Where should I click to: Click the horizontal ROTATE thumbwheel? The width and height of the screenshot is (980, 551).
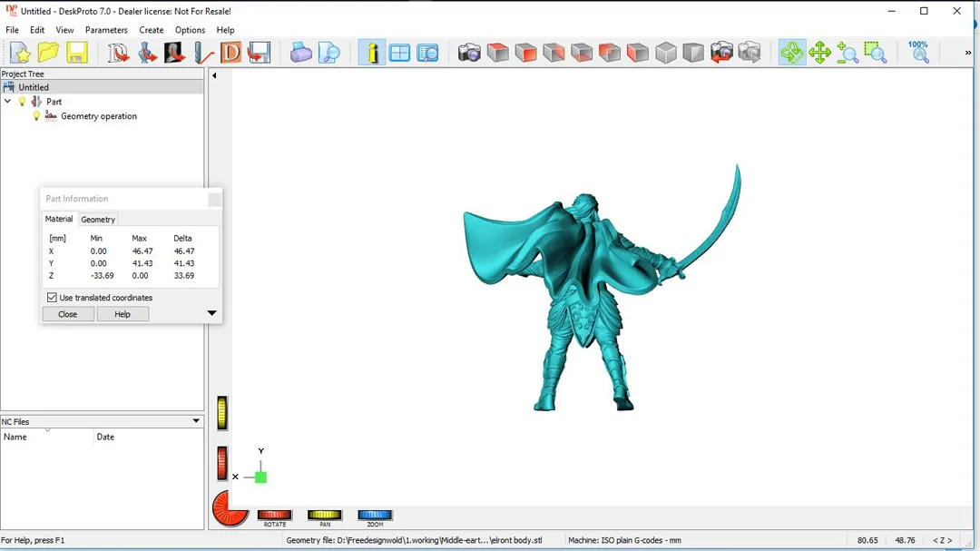coord(274,515)
